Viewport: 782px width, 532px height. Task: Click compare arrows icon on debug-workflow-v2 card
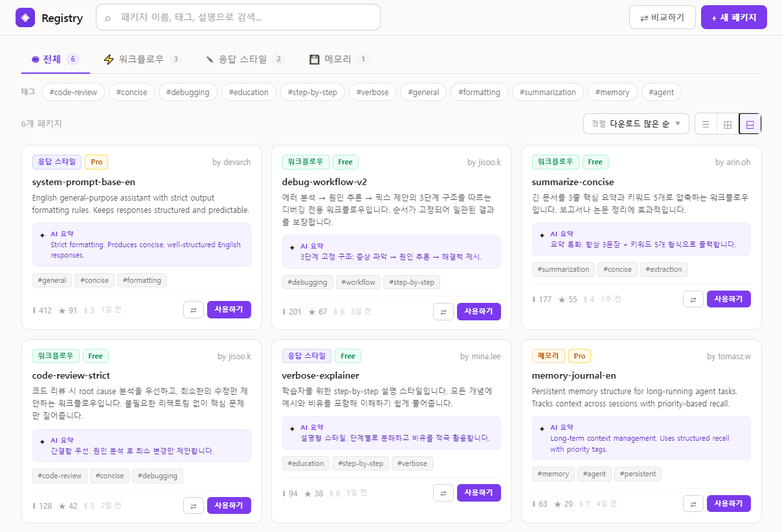[x=443, y=311]
